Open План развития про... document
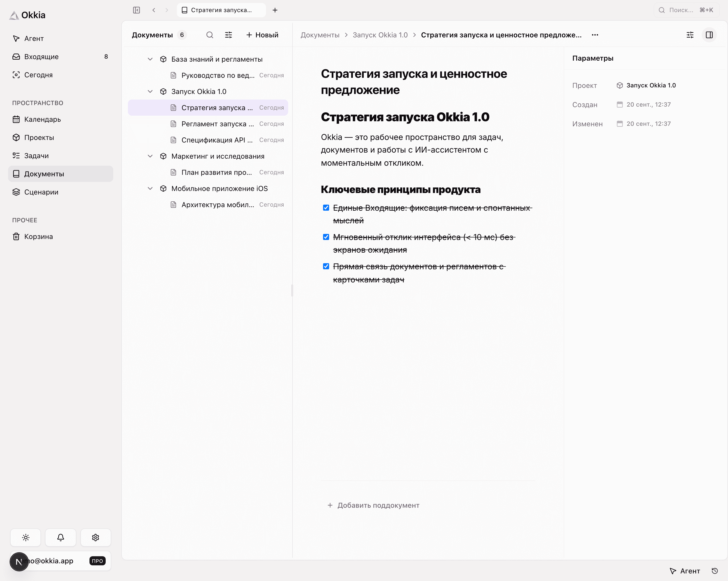This screenshot has height=581, width=728. pyautogui.click(x=208, y=173)
